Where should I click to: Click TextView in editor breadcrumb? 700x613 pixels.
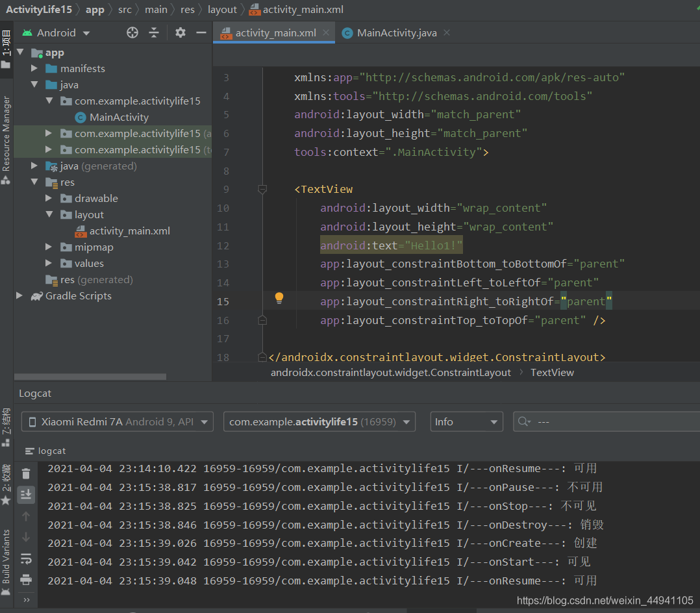point(552,372)
